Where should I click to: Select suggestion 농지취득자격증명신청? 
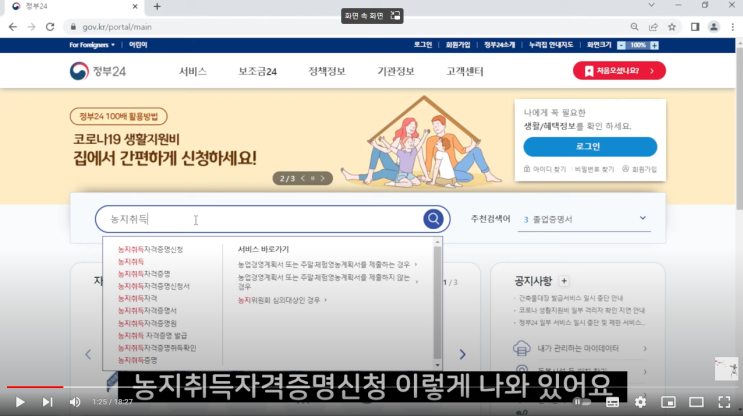click(150, 249)
